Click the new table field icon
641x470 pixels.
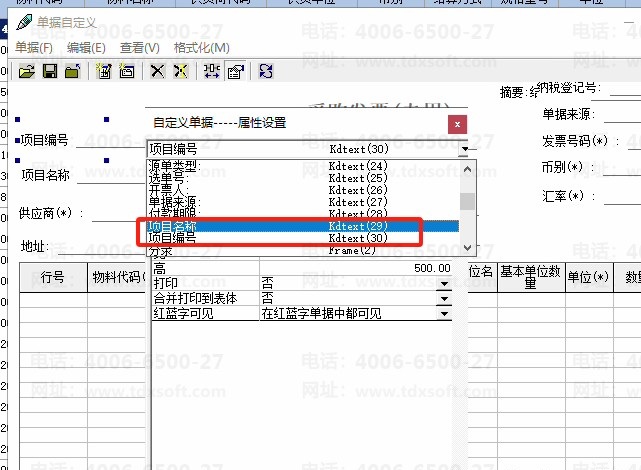coord(104,72)
